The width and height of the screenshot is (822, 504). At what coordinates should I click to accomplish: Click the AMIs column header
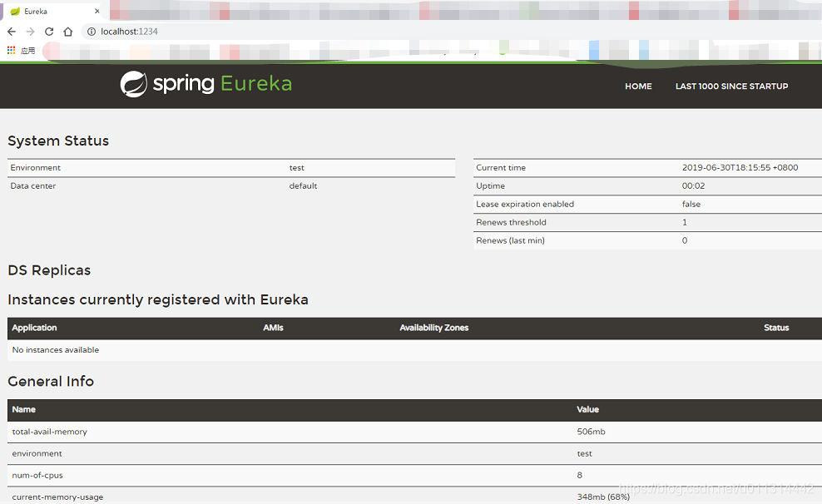(x=273, y=328)
